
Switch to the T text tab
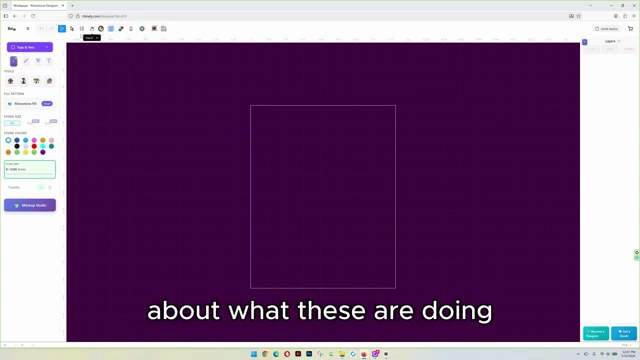[49, 61]
